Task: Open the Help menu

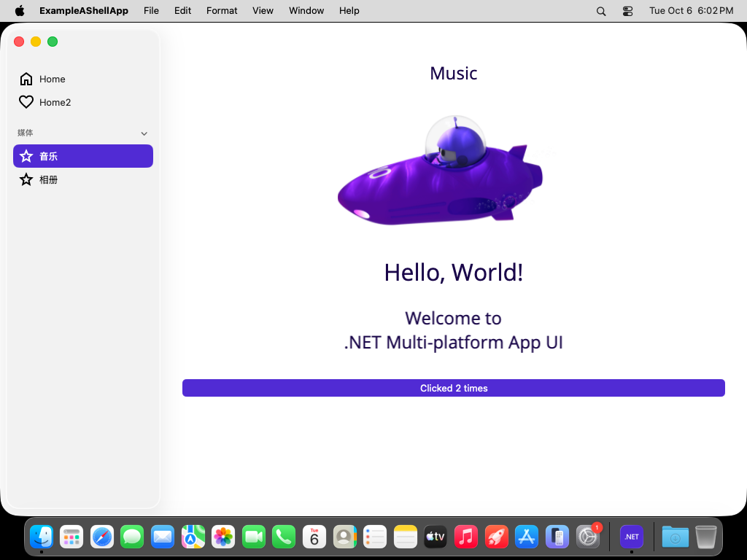Action: [x=349, y=10]
